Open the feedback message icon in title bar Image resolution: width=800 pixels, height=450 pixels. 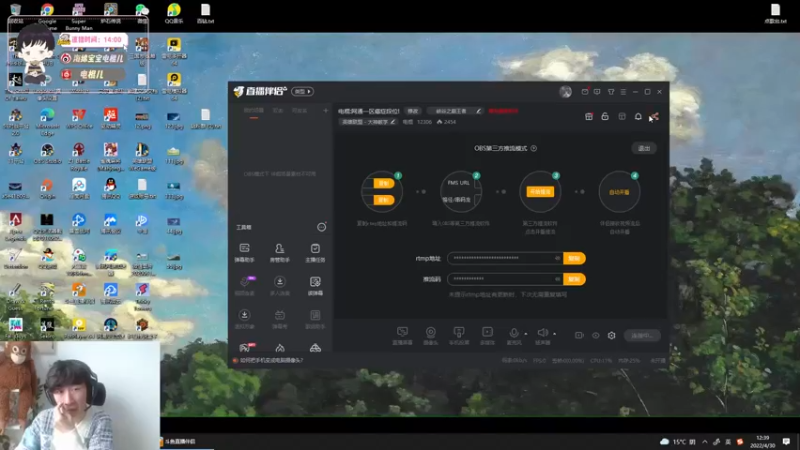tap(597, 92)
